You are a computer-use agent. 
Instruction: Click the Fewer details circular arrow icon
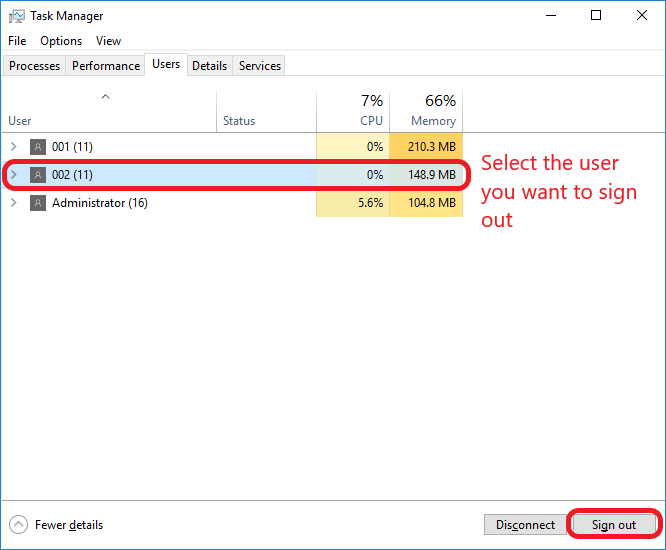[19, 525]
